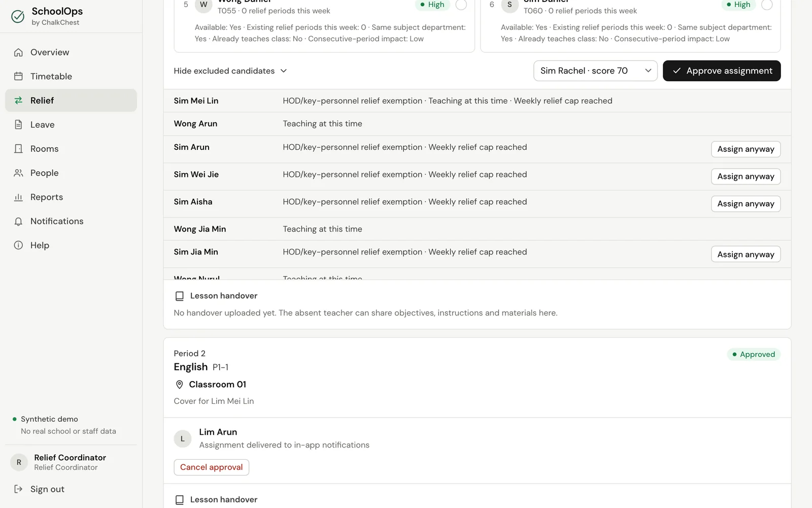Sign out of SchoolOps
Viewport: 812px width, 508px height.
(x=71, y=489)
